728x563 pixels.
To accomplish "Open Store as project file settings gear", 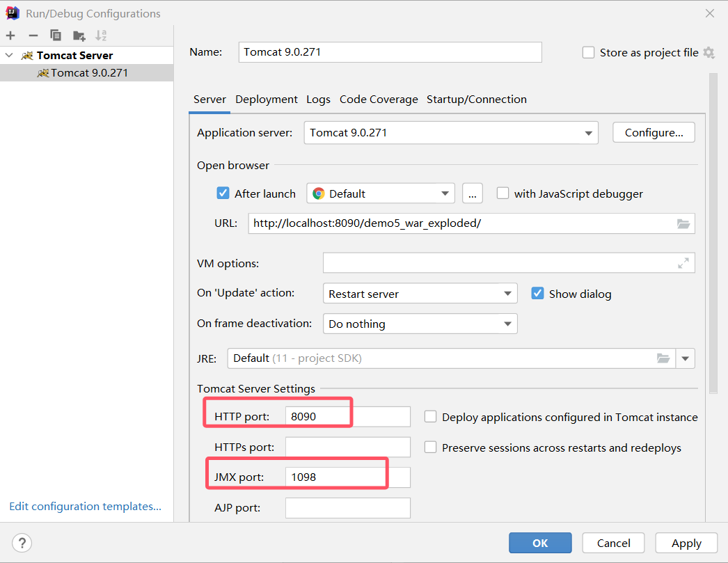I will point(709,52).
